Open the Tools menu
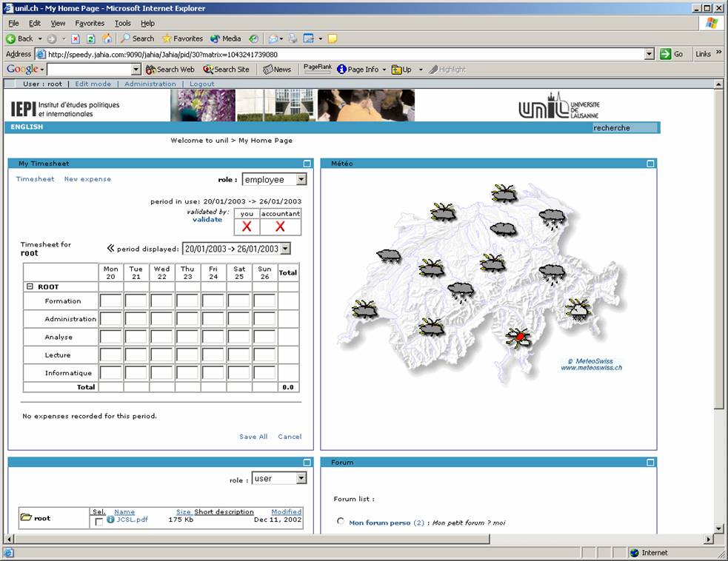Viewport: 728px width, 561px height. pyautogui.click(x=122, y=23)
